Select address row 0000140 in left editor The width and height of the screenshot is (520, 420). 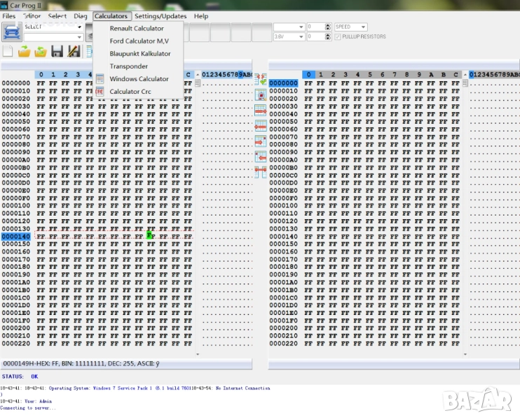click(x=16, y=237)
